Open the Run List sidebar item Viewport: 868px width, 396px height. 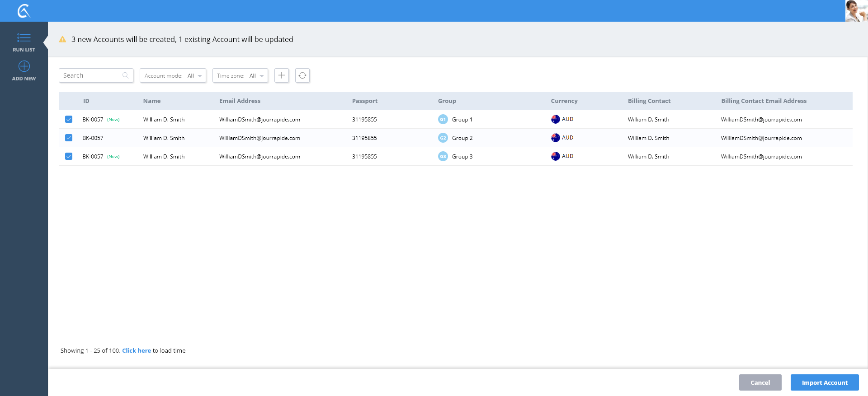tap(24, 42)
